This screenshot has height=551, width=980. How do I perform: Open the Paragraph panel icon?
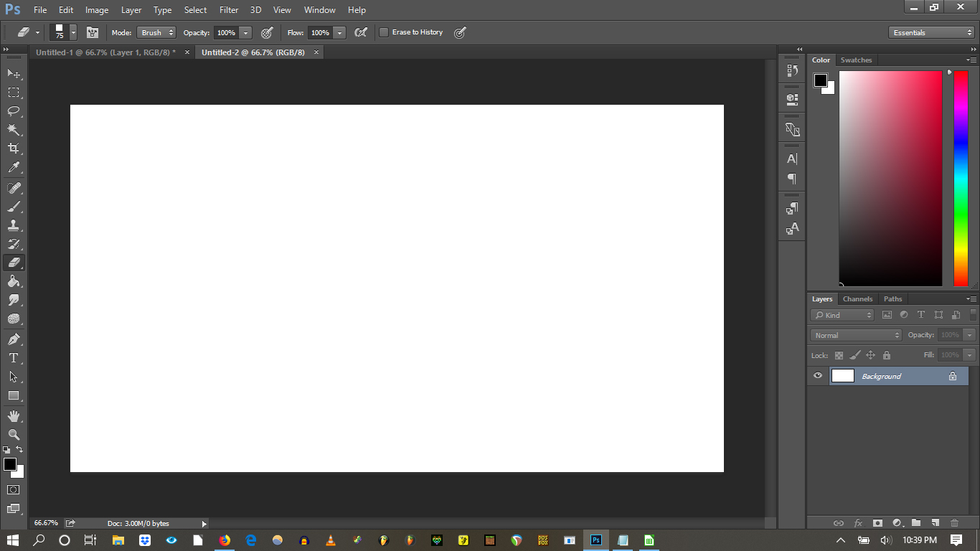pyautogui.click(x=792, y=179)
